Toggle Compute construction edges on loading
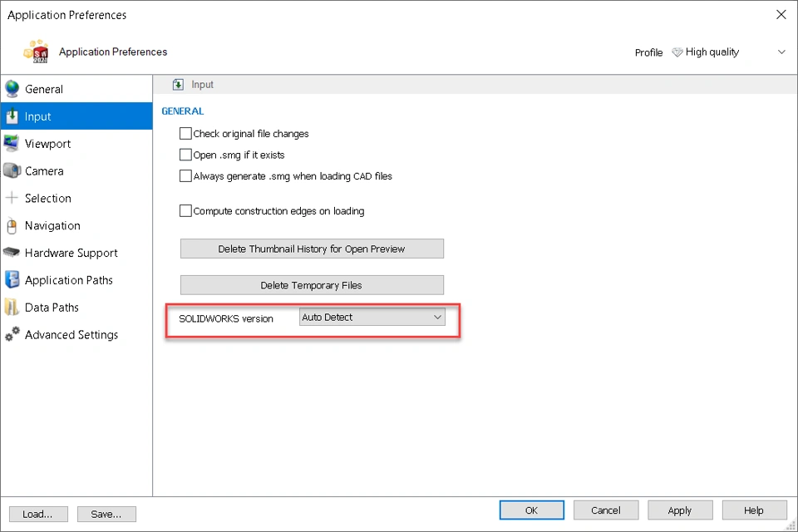This screenshot has height=532, width=798. pyautogui.click(x=185, y=211)
